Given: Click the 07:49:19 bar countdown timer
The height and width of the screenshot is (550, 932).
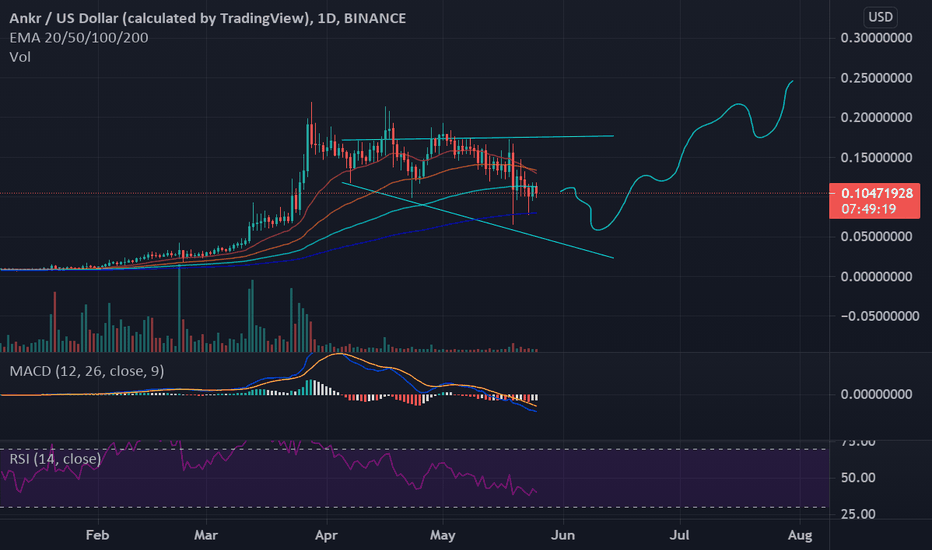Looking at the screenshot, I should click(x=868, y=209).
